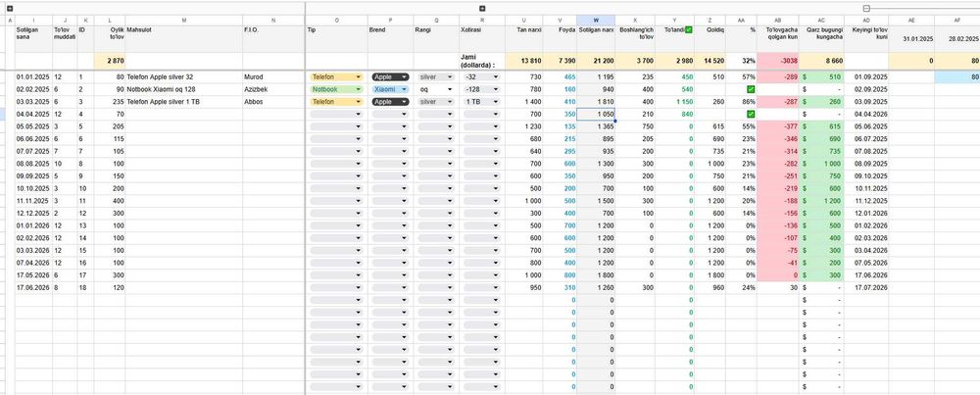The width and height of the screenshot is (980, 395).
Task: Select the total sold price cell 21 200
Action: pos(596,61)
